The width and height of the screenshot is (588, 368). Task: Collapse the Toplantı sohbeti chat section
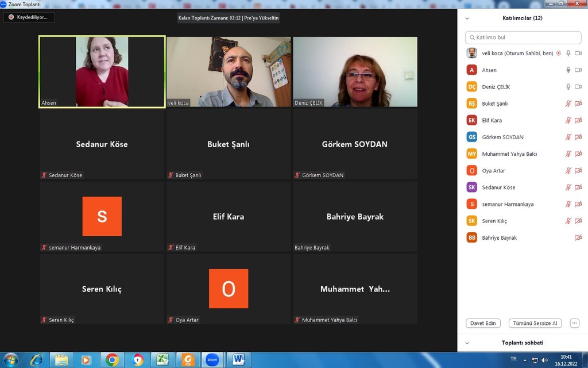[467, 343]
